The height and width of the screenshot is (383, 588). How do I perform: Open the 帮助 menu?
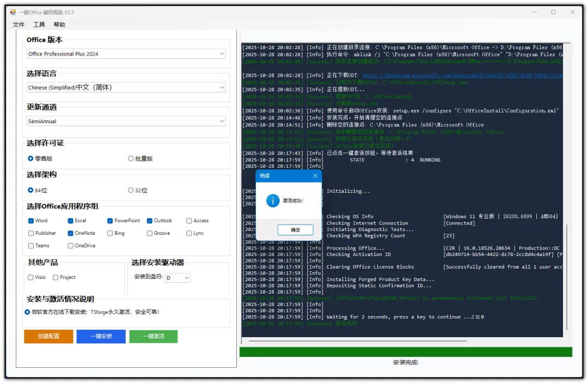tap(59, 25)
